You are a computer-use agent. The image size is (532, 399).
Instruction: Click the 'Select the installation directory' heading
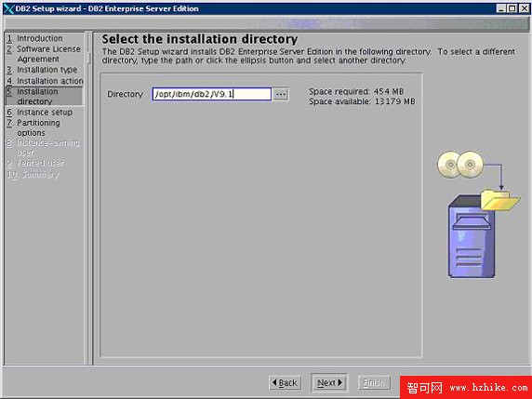point(199,39)
